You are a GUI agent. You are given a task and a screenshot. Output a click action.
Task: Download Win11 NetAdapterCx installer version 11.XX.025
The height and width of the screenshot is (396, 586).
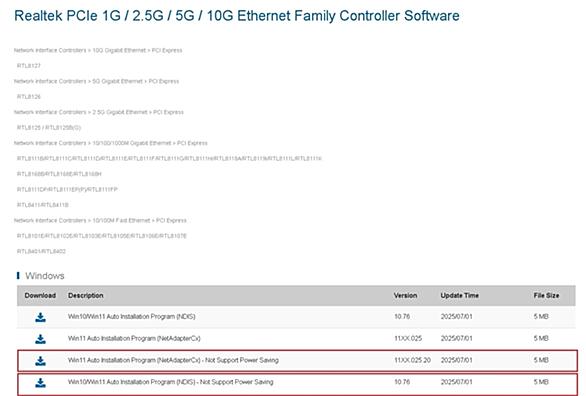(40, 339)
